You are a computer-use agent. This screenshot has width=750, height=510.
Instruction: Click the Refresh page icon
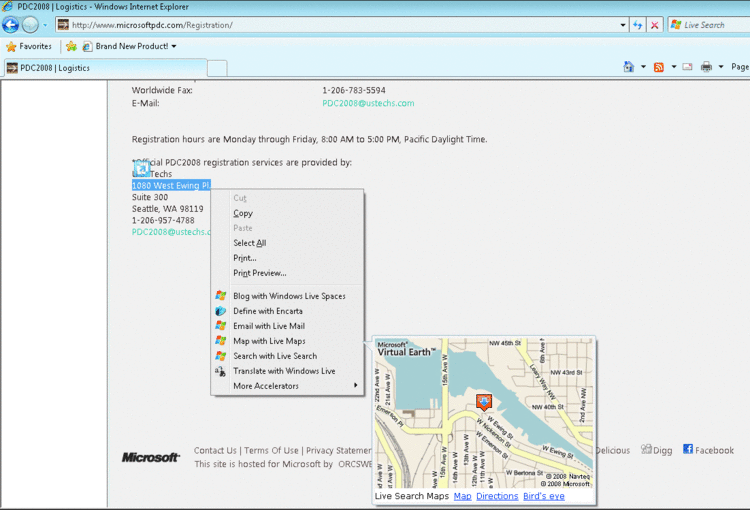point(637,25)
